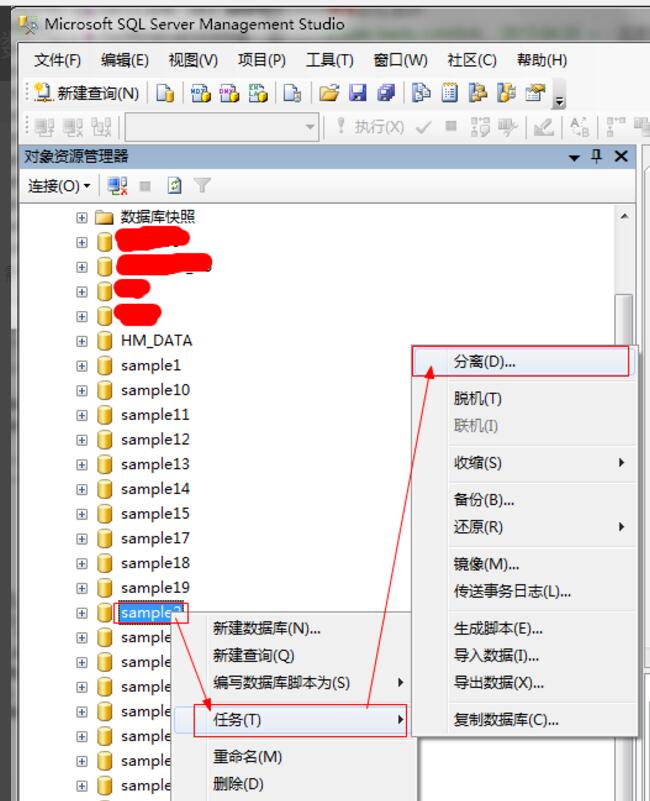The height and width of the screenshot is (801, 650).
Task: Click the Object Explorer stop icon
Action: (145, 186)
